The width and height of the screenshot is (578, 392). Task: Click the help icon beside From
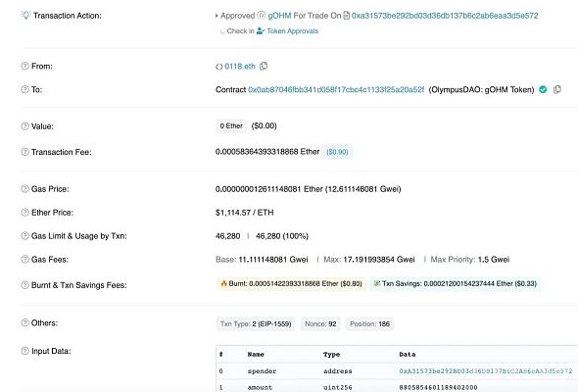tap(24, 66)
